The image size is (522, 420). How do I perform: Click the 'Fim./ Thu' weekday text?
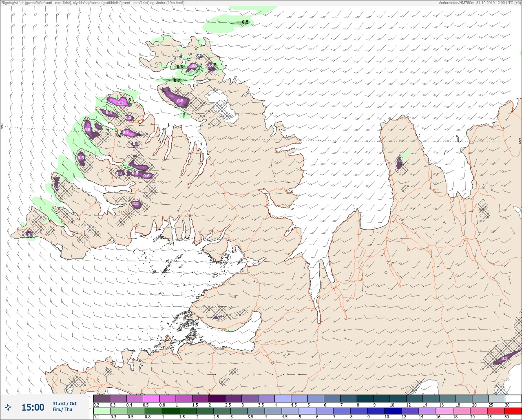click(x=62, y=410)
